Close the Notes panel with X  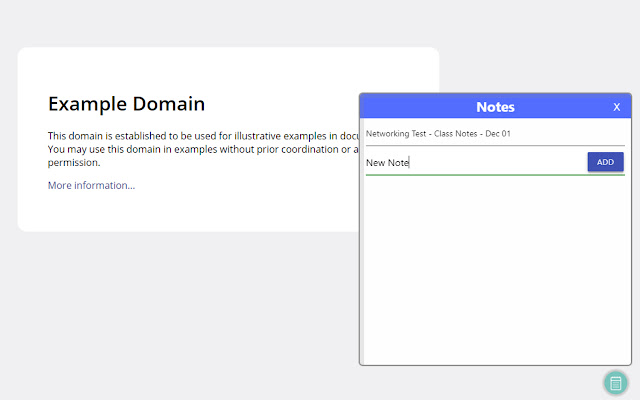pos(616,107)
